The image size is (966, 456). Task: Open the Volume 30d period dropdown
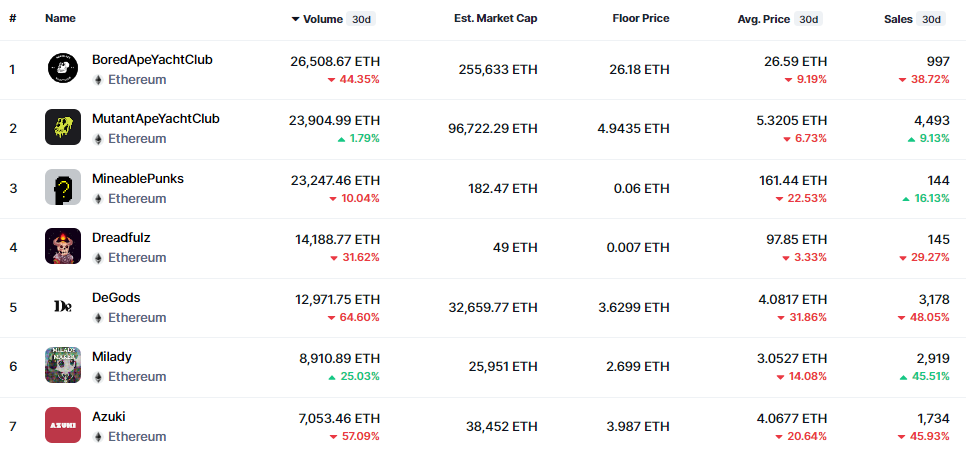(361, 19)
